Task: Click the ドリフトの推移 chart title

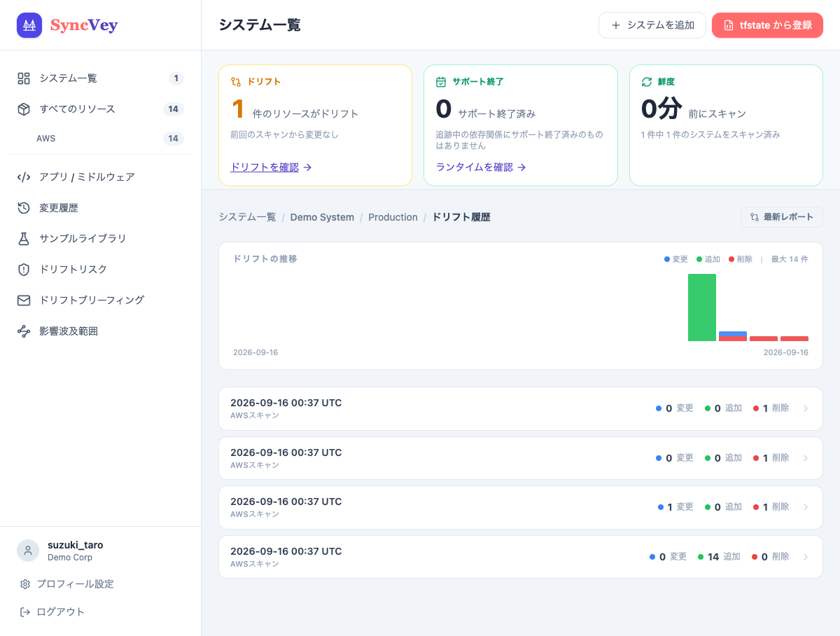Action: [x=265, y=258]
